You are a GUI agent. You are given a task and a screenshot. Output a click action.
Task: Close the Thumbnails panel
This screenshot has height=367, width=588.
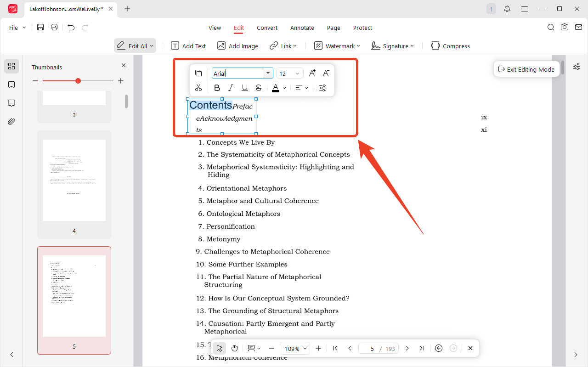point(124,66)
